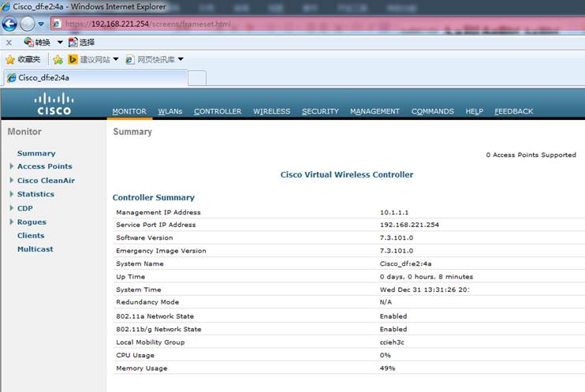
Task: Click the address bar URL field
Action: (x=317, y=24)
